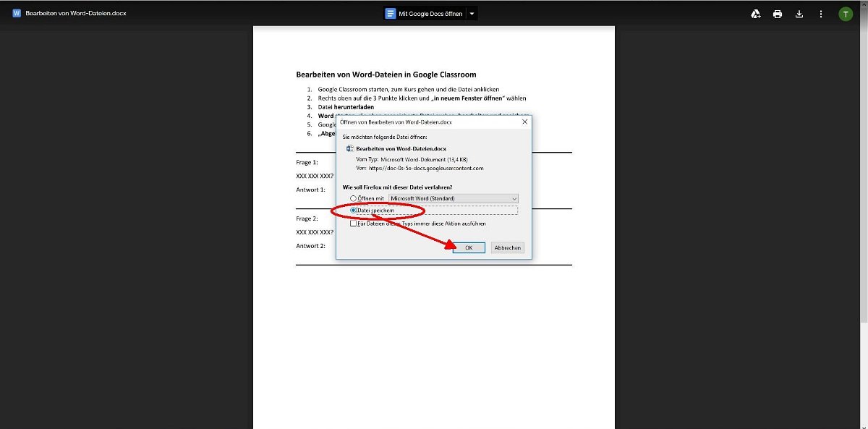Click the Word document icon inside the dialog
This screenshot has height=429, width=868.
(350, 148)
